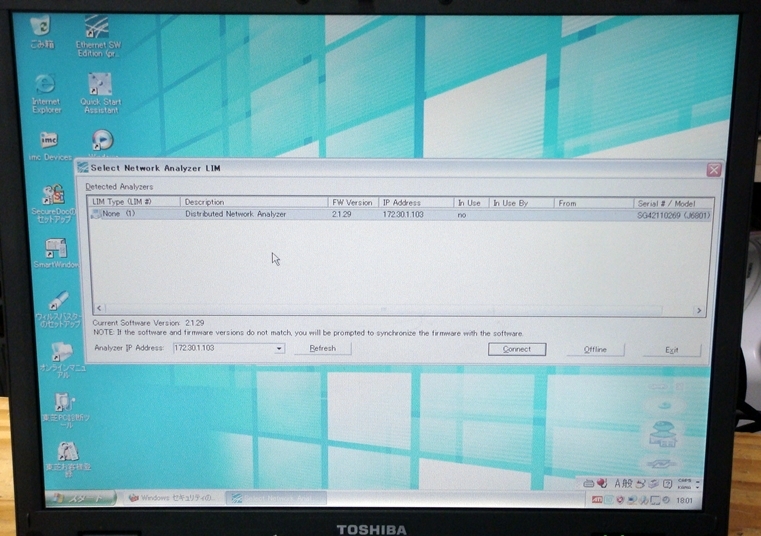Screen dimensions: 761x536
Task: Click the 172.30.1.103 IP address cell
Action: 403,215
